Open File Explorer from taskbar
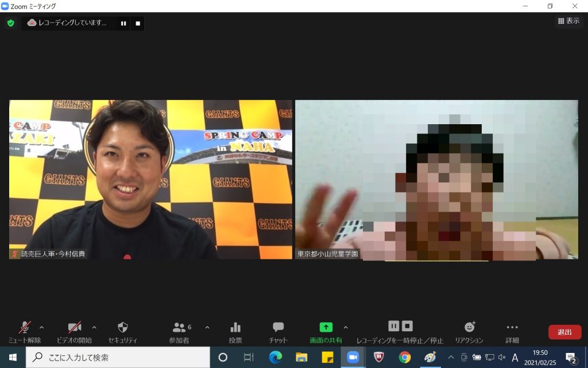The image size is (588, 368). [x=301, y=357]
